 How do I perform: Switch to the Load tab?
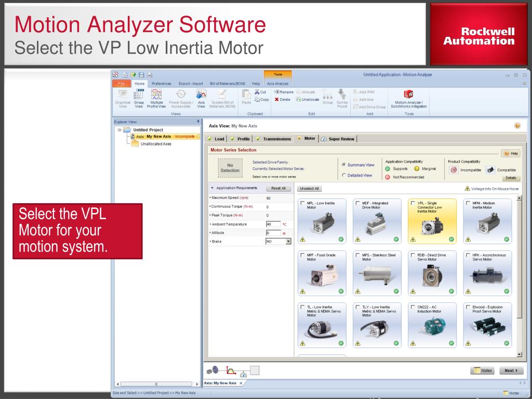[216, 139]
